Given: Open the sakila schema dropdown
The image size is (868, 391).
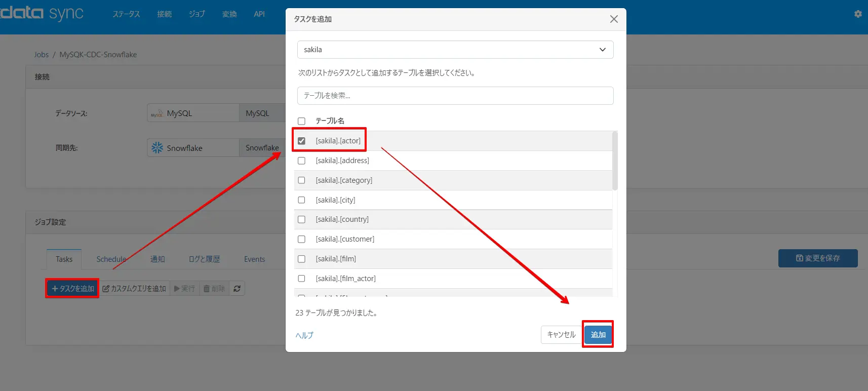Looking at the screenshot, I should tap(455, 50).
